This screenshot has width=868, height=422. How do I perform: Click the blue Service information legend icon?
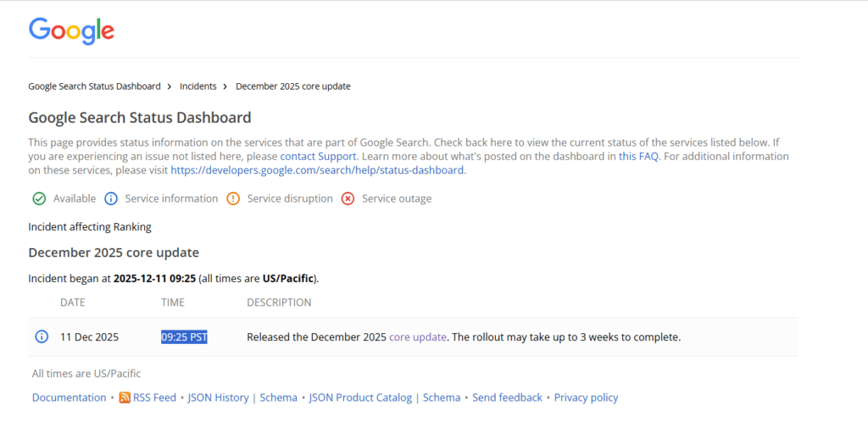[111, 198]
